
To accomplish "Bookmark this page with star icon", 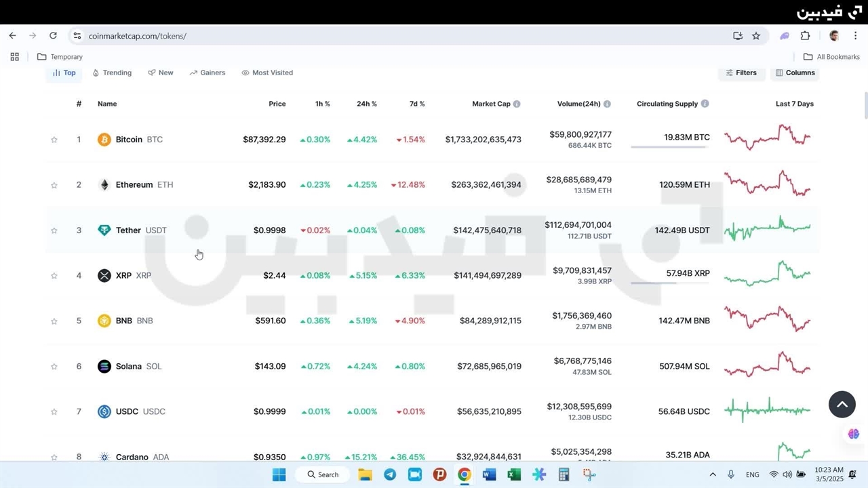I will click(756, 36).
